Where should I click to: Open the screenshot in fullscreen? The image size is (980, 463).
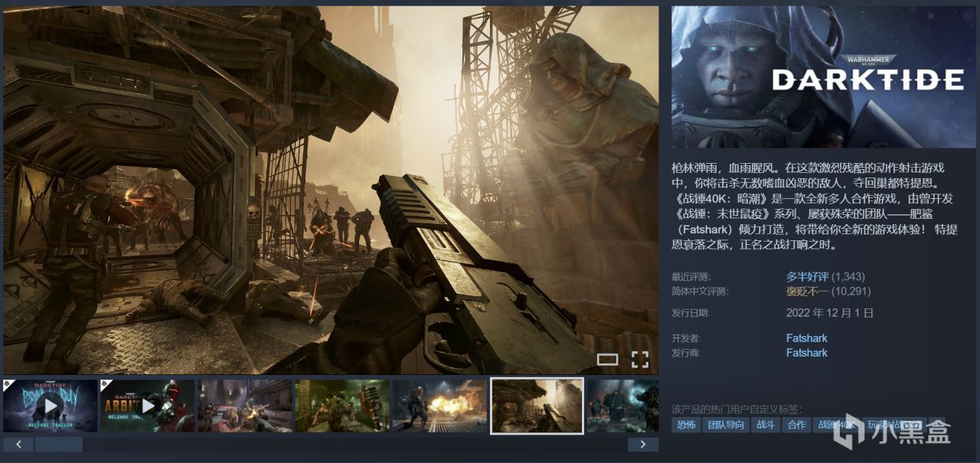pos(639,359)
